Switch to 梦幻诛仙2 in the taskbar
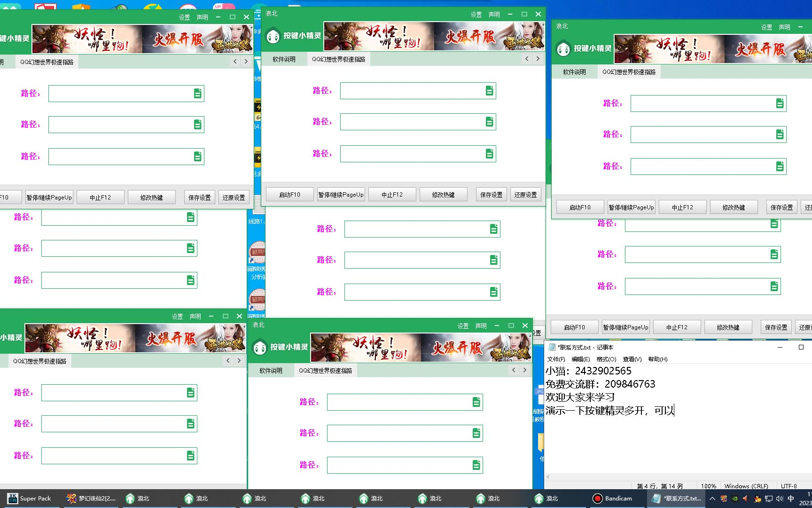The width and height of the screenshot is (812, 508). pos(91,499)
